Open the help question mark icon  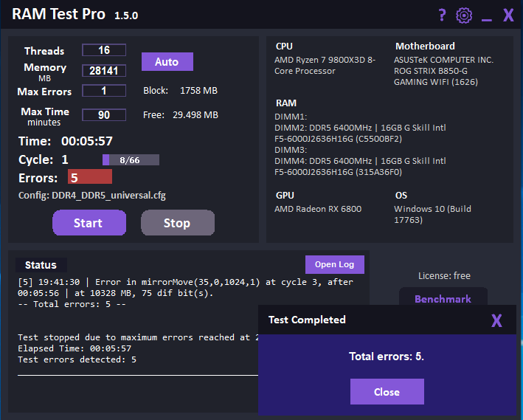442,15
